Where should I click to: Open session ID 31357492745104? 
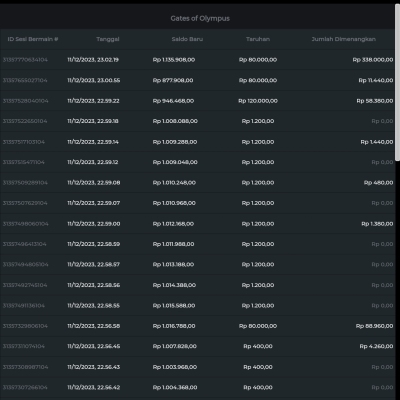[25, 285]
